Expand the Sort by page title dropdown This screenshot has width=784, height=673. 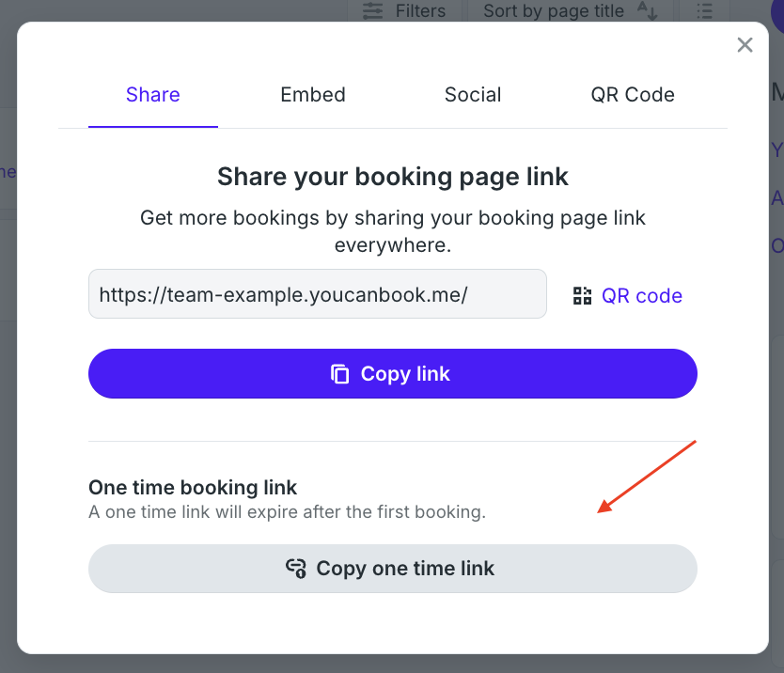[x=553, y=11]
